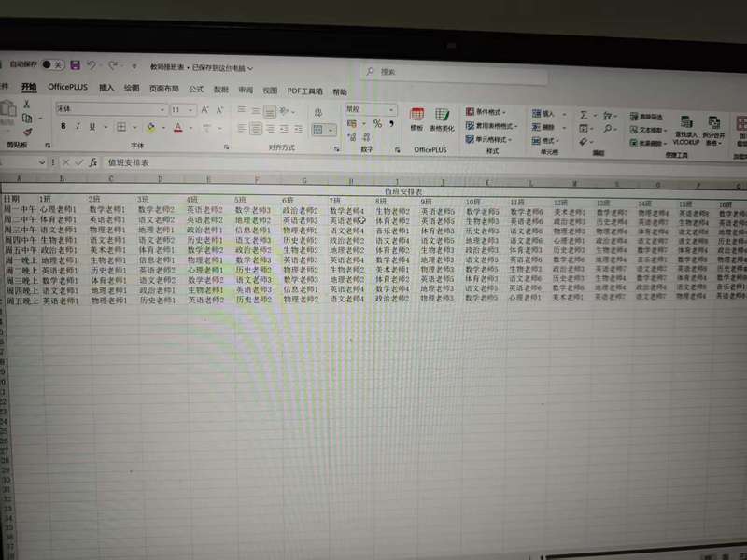The image size is (747, 560).
Task: Click the middle align icon
Action: coord(256,111)
